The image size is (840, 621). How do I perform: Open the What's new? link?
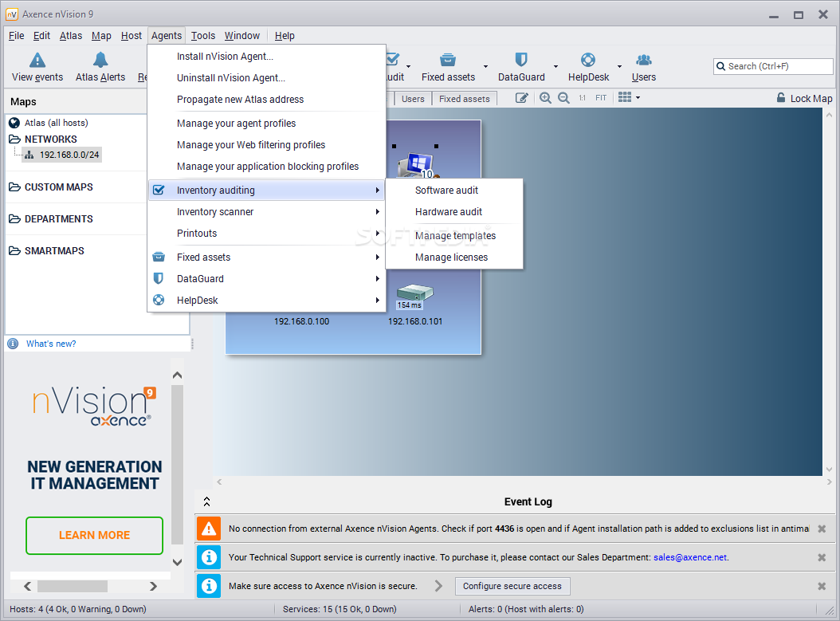pyautogui.click(x=51, y=344)
